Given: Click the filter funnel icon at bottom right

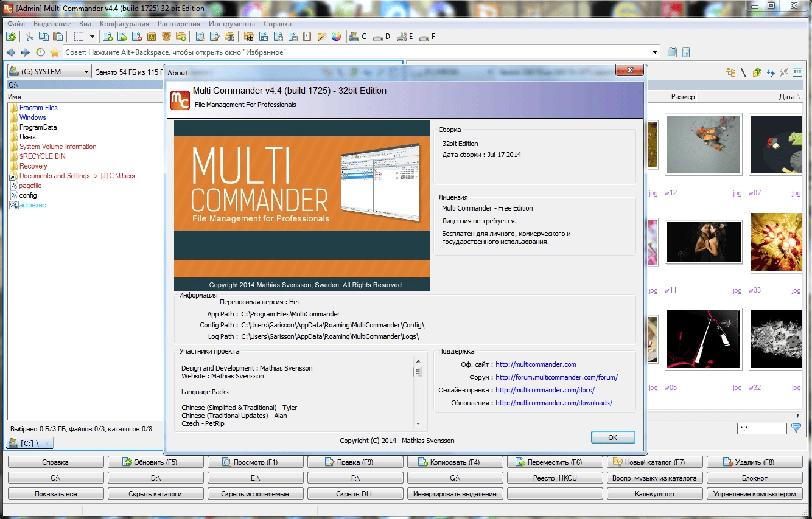Looking at the screenshot, I should click(796, 428).
